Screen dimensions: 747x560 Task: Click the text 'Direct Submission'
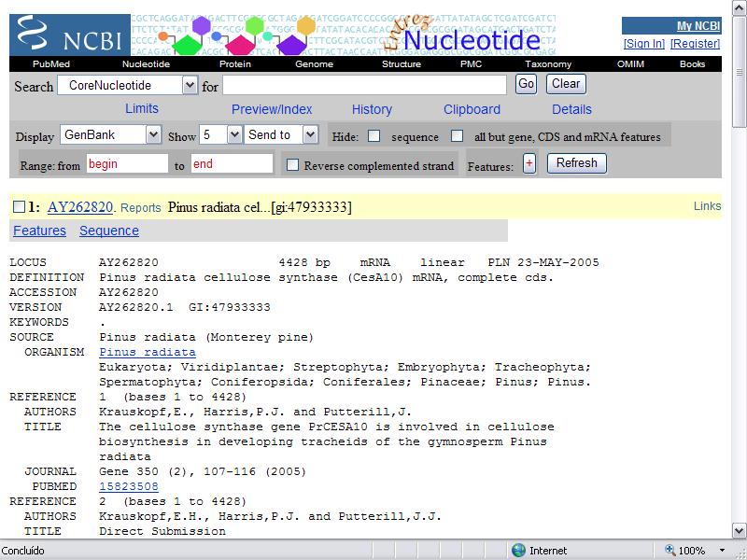tap(162, 531)
